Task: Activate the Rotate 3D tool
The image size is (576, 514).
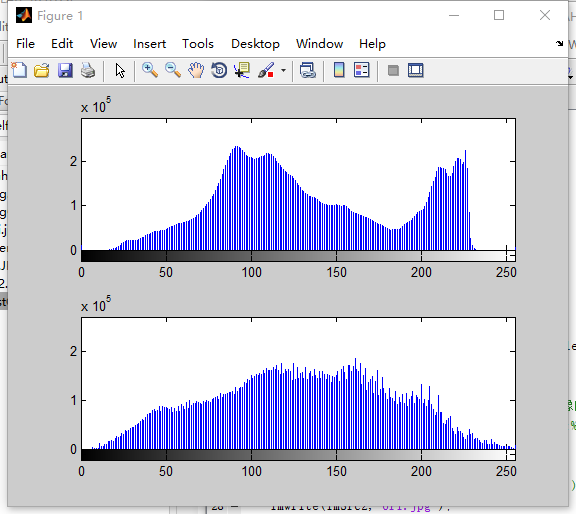Action: click(x=219, y=70)
